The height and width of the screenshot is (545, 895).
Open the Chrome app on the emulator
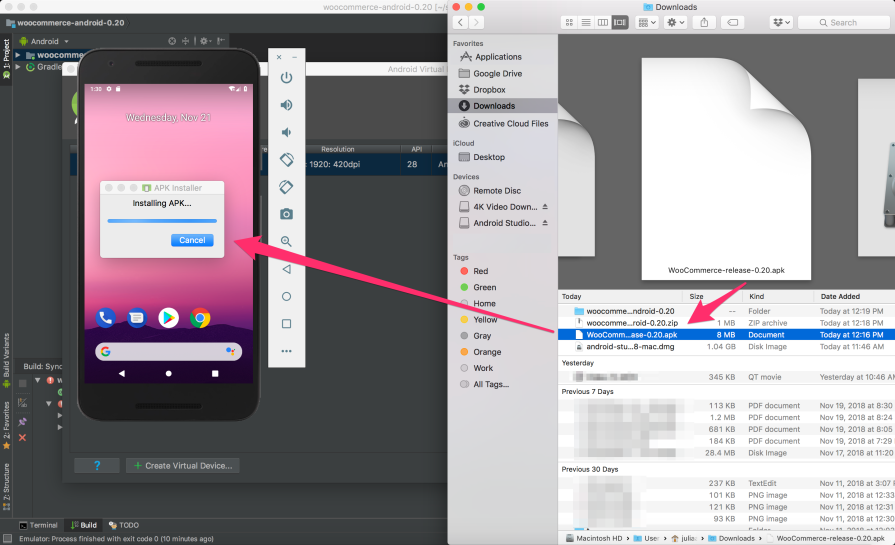200,317
